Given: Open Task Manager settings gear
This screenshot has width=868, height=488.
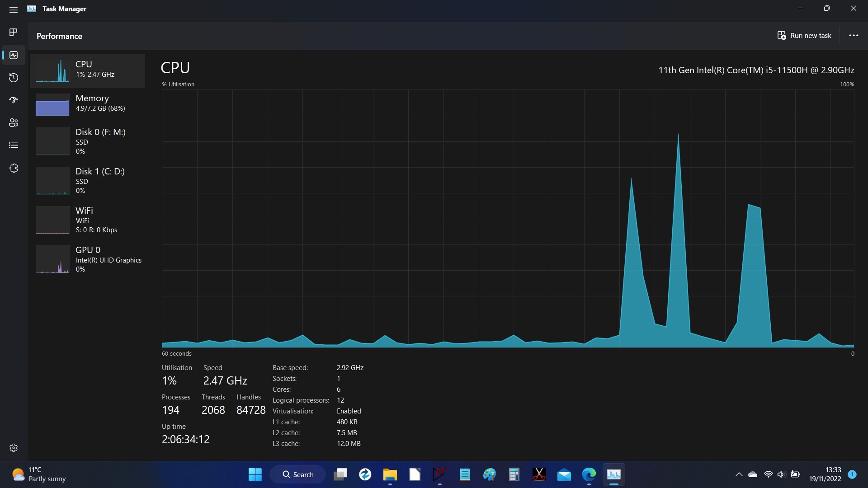Looking at the screenshot, I should pos(14,448).
